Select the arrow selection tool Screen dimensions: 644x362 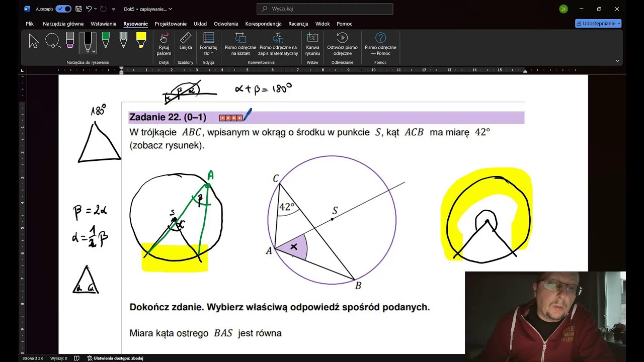pyautogui.click(x=34, y=41)
